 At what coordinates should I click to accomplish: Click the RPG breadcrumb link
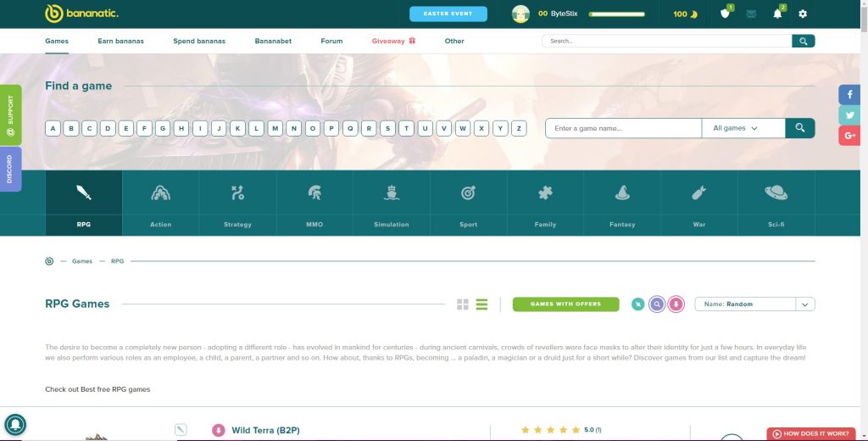117,261
